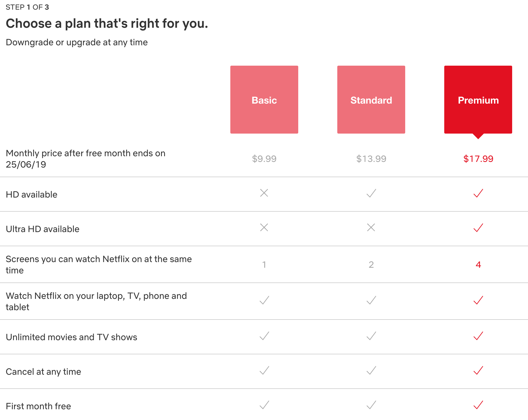Image resolution: width=528 pixels, height=420 pixels.
Task: Click red Ultra HD checkmark for Premium
Action: (x=478, y=228)
